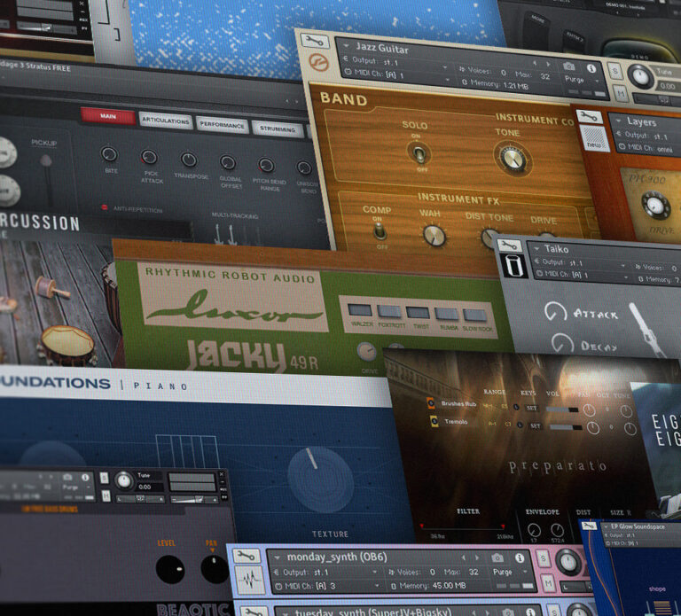Switch to the MAIN tab in guitar window
This screenshot has height=616, width=681.
(x=107, y=116)
